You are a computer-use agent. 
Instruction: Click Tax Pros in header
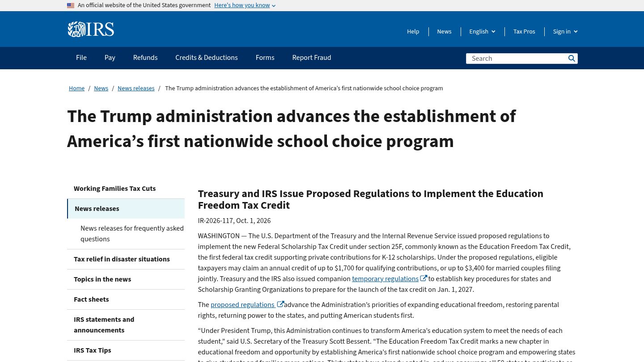(524, 31)
